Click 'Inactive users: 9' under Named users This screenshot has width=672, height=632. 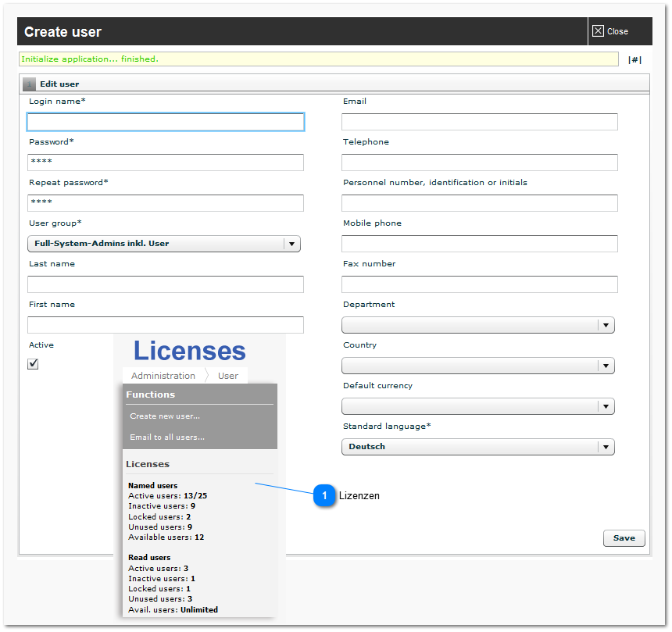point(162,506)
